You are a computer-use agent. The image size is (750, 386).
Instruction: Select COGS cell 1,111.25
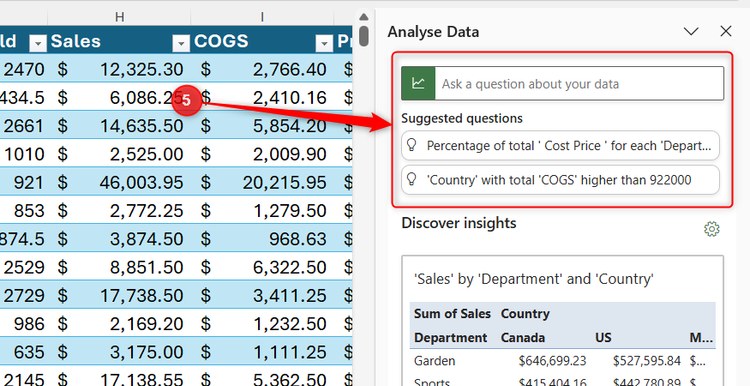coord(262,352)
